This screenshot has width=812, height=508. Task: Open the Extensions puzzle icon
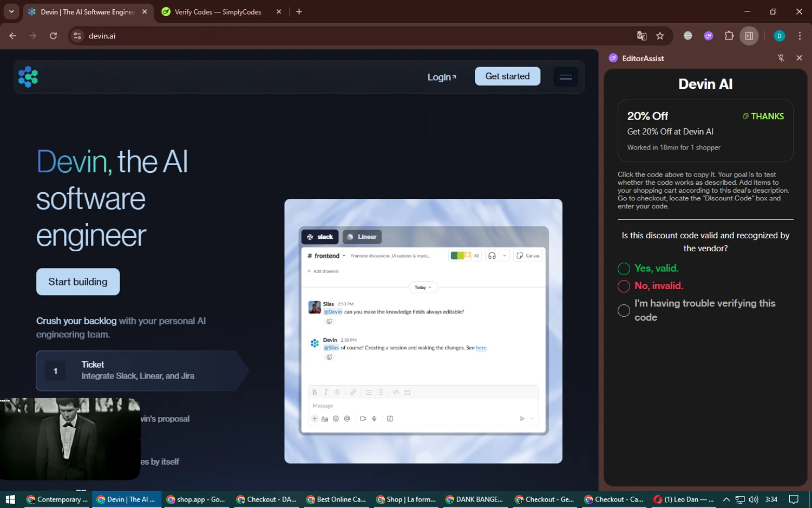[x=729, y=36]
